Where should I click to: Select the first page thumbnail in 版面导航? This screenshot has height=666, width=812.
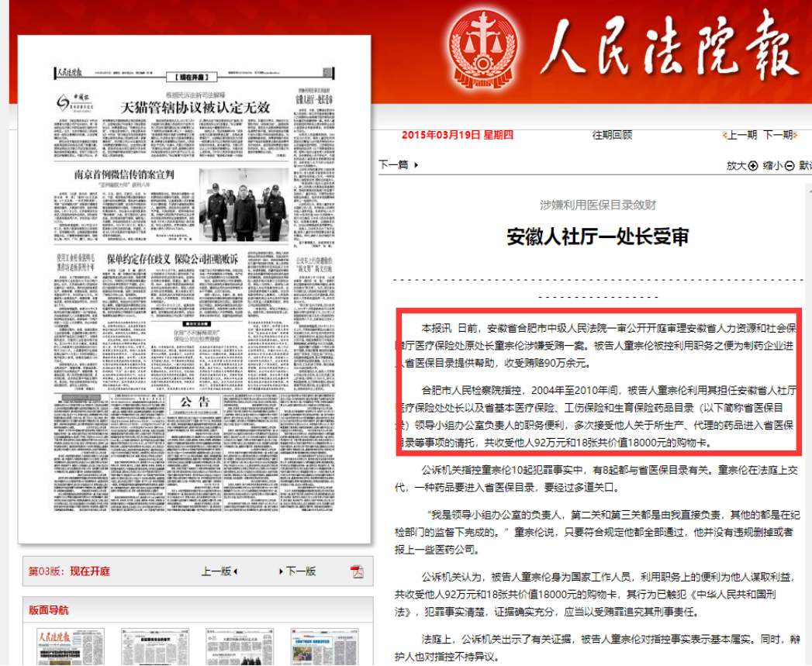pos(67,646)
